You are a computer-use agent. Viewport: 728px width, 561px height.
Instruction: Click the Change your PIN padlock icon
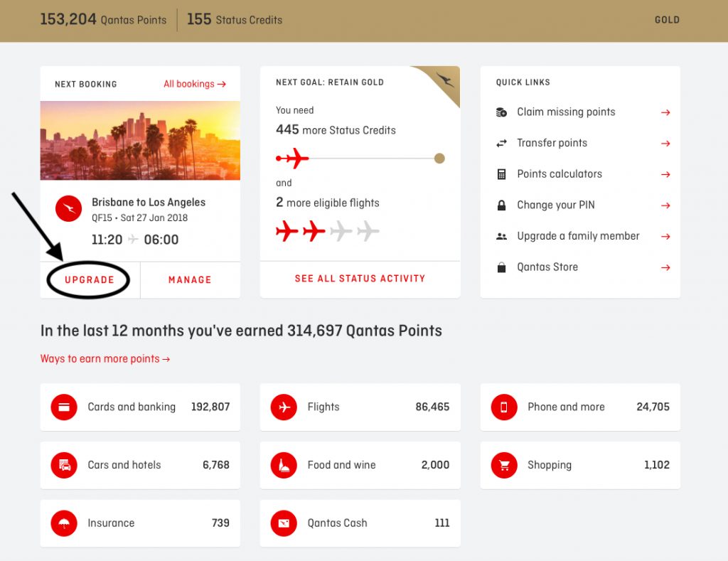[x=501, y=205]
